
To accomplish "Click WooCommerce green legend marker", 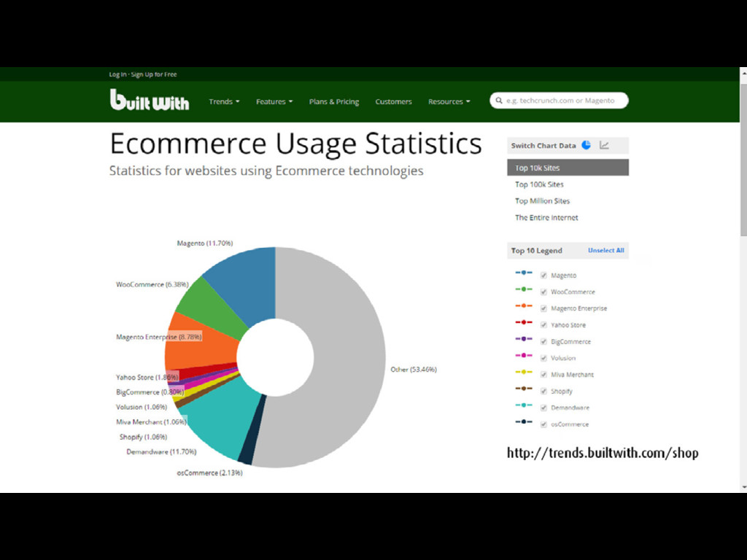I will coord(524,289).
